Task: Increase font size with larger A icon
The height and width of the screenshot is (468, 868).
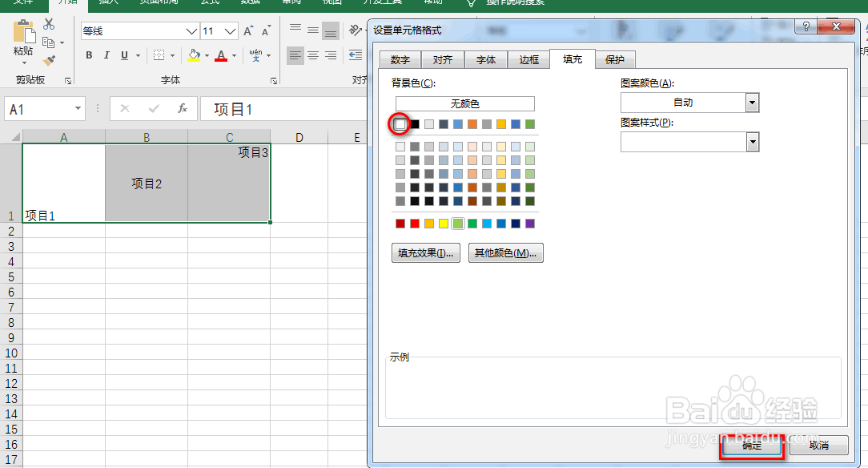Action: [x=248, y=31]
